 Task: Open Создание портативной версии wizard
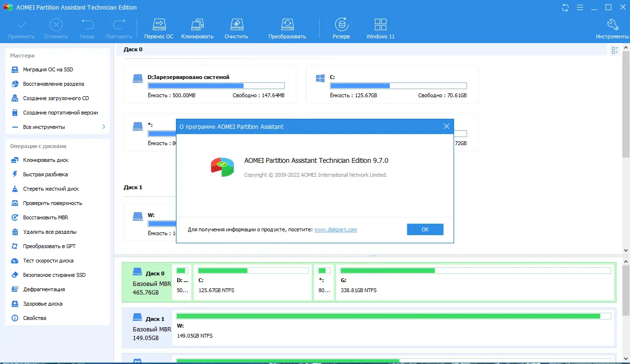click(x=60, y=113)
